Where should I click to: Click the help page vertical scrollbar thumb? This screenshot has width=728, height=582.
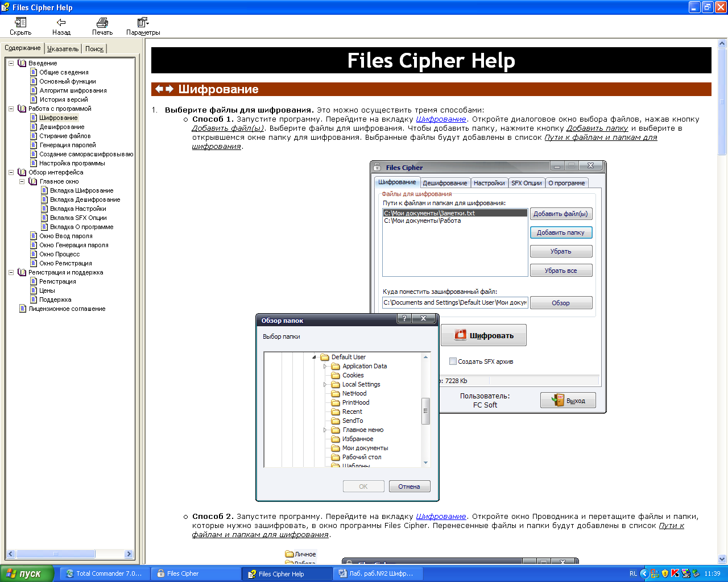coord(722,101)
